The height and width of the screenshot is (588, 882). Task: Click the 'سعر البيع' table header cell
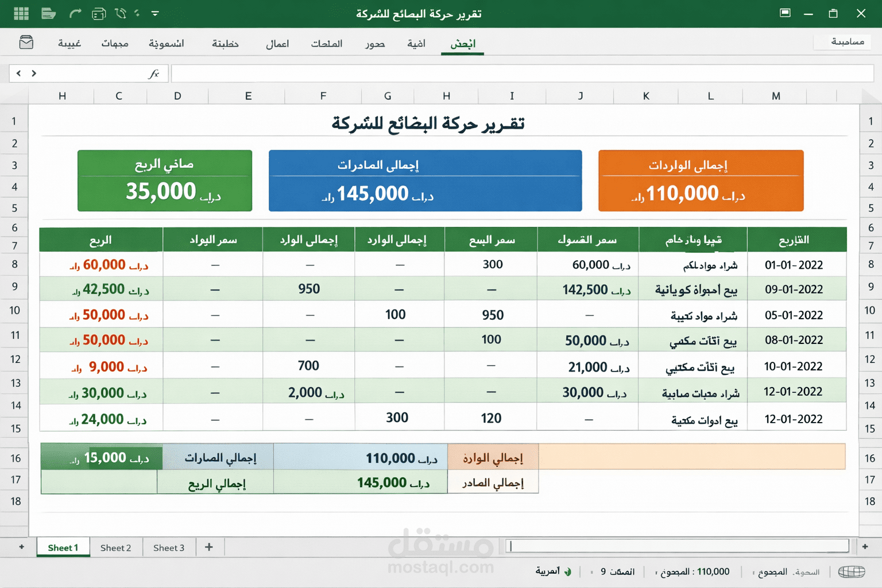click(491, 239)
